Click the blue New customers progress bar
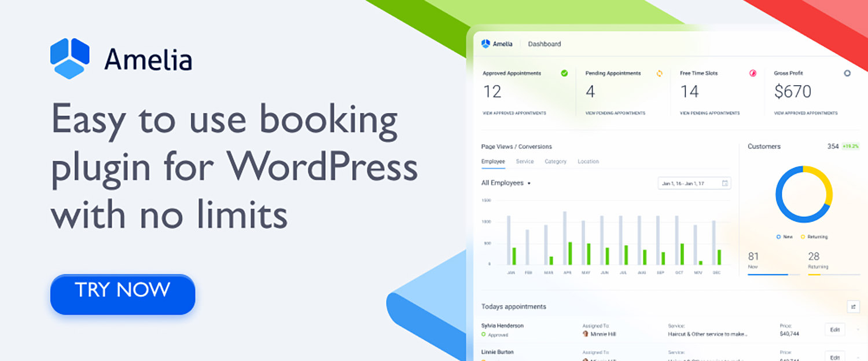The width and height of the screenshot is (868, 361). click(768, 274)
